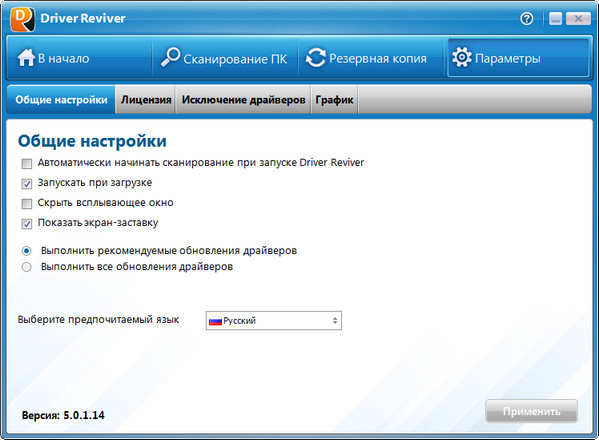This screenshot has width=599, height=440.
Task: Open Параметры section label
Action: 508,59
